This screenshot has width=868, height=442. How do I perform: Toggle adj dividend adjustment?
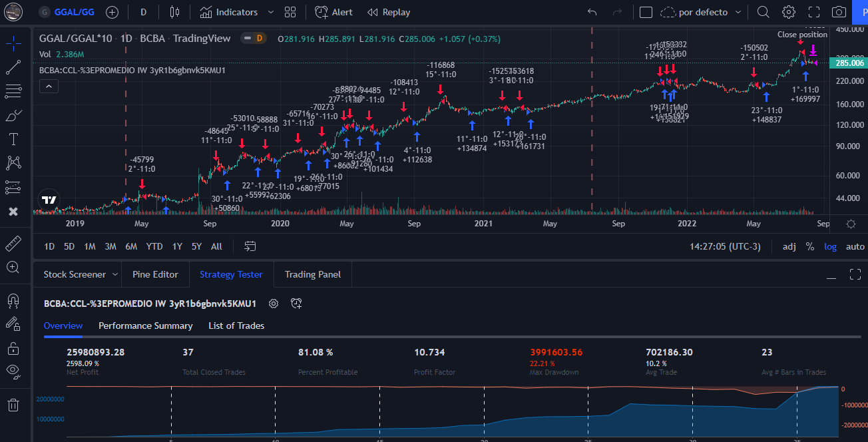tap(789, 246)
